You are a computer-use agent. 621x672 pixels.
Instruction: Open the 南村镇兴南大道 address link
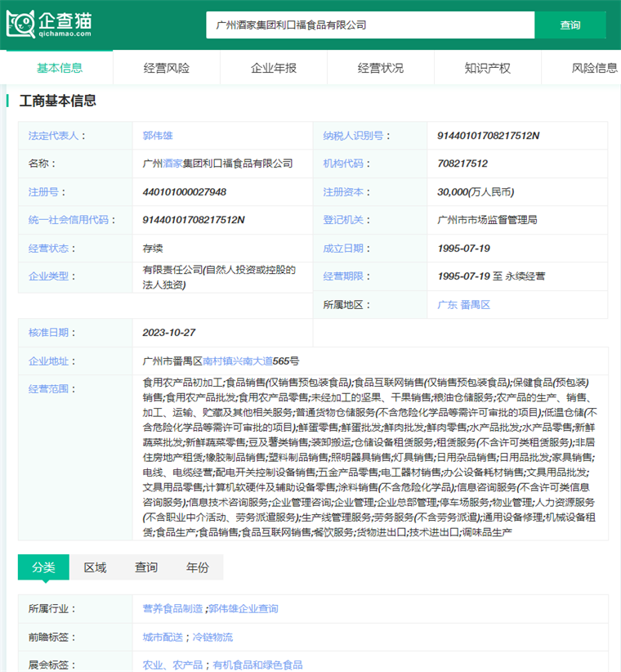pos(238,361)
